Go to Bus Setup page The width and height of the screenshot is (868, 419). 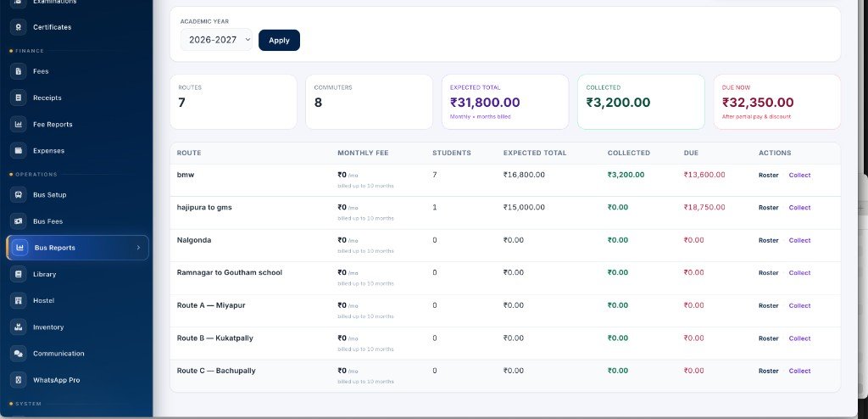coord(50,195)
